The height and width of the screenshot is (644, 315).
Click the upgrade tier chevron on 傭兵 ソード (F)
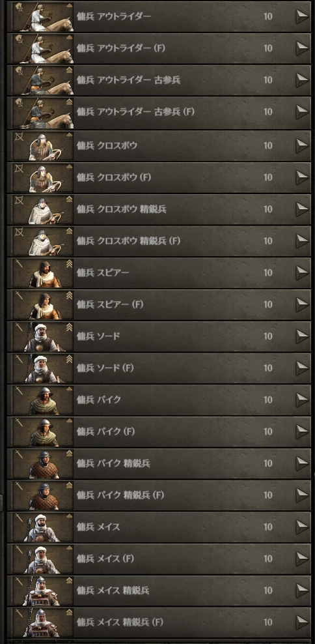click(69, 359)
